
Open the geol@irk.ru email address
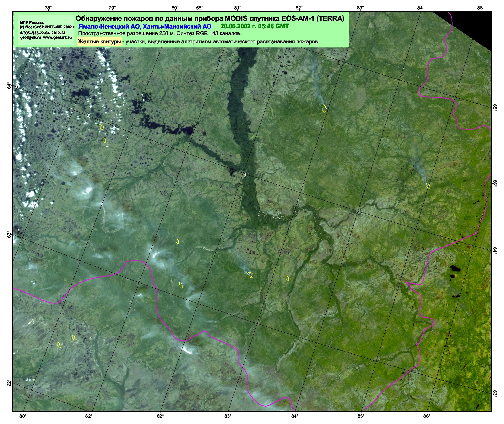click(x=30, y=37)
